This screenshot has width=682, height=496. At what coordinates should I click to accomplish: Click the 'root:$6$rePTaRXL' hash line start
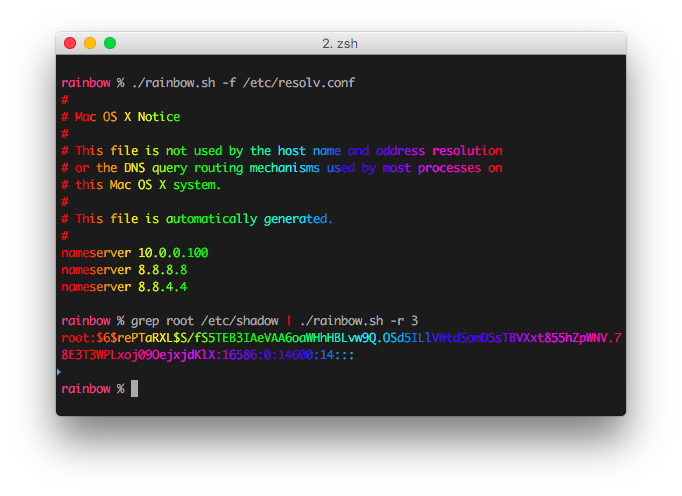117,338
